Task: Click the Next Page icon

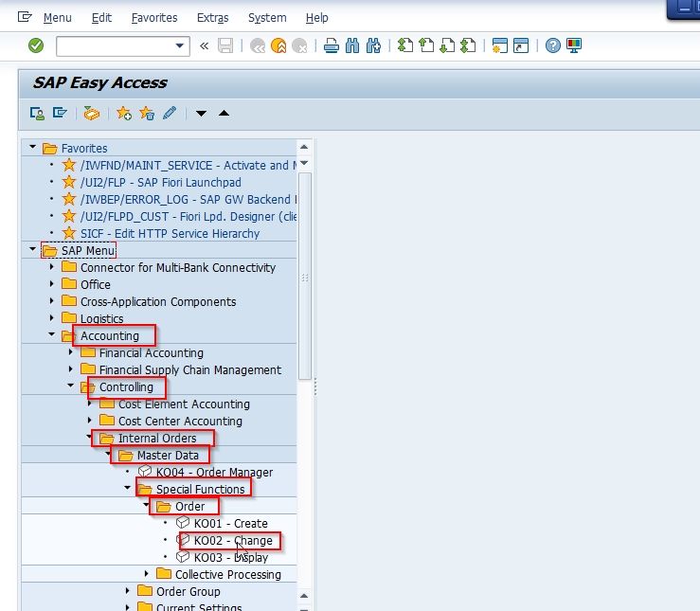Action: tap(447, 45)
